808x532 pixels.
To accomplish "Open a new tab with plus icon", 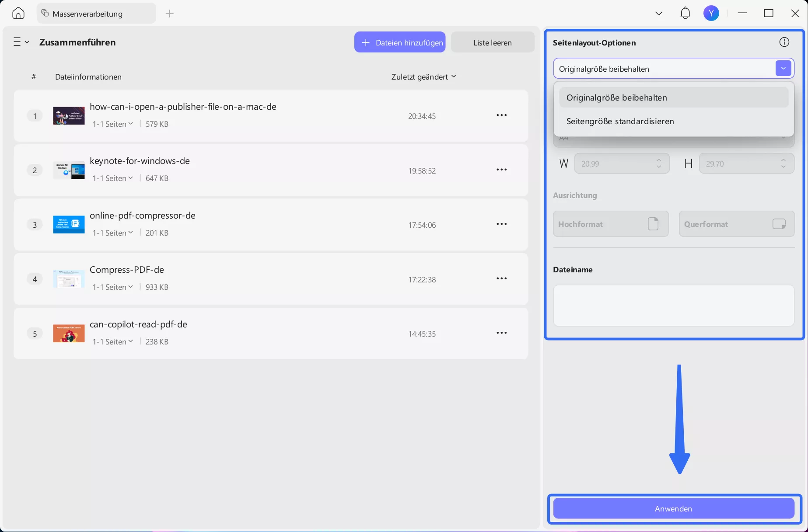I will point(170,14).
